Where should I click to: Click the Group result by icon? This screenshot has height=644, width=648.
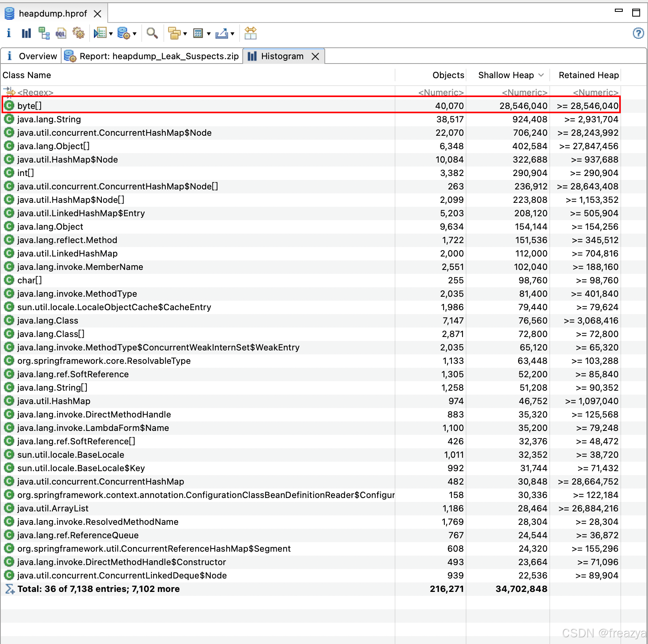(174, 34)
